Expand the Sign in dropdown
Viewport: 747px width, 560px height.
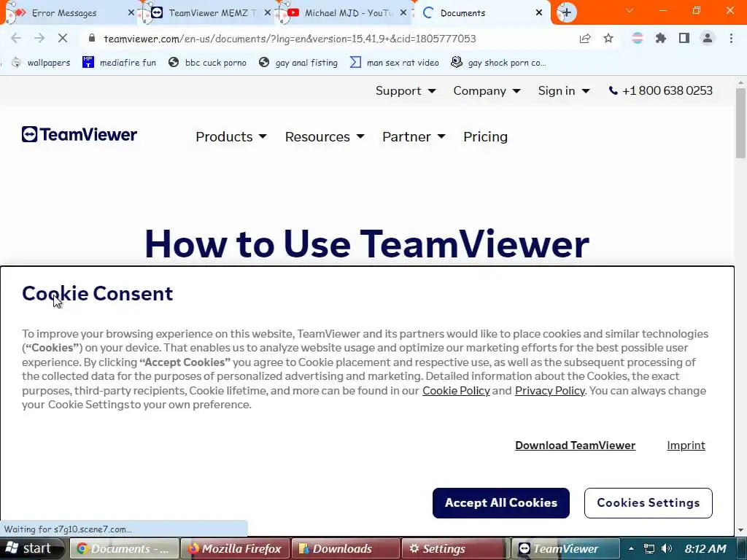pos(564,90)
